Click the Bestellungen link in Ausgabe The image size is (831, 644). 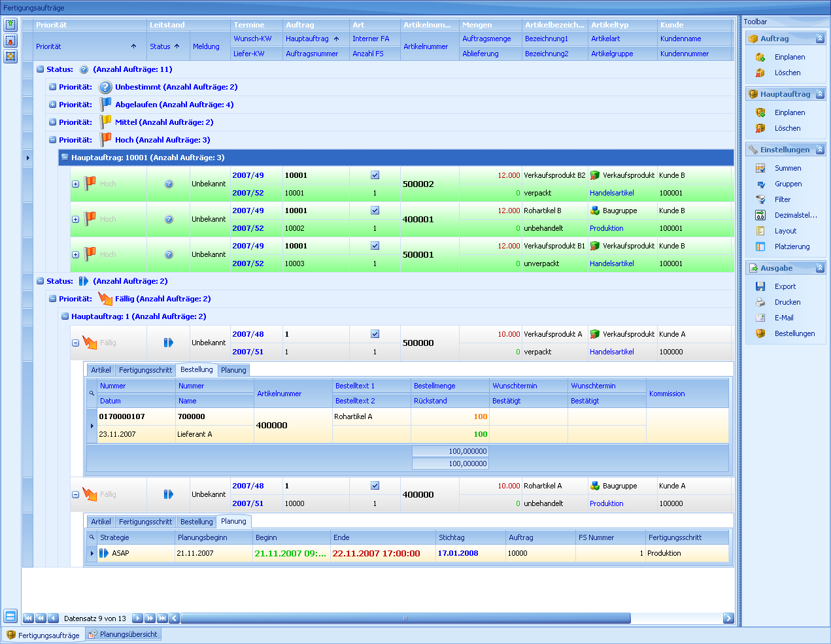point(794,333)
